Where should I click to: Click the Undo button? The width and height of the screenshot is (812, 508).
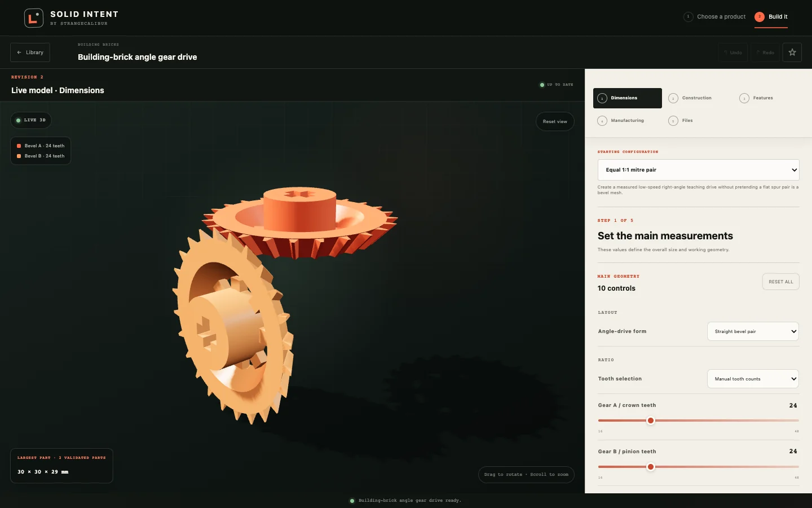pyautogui.click(x=733, y=52)
